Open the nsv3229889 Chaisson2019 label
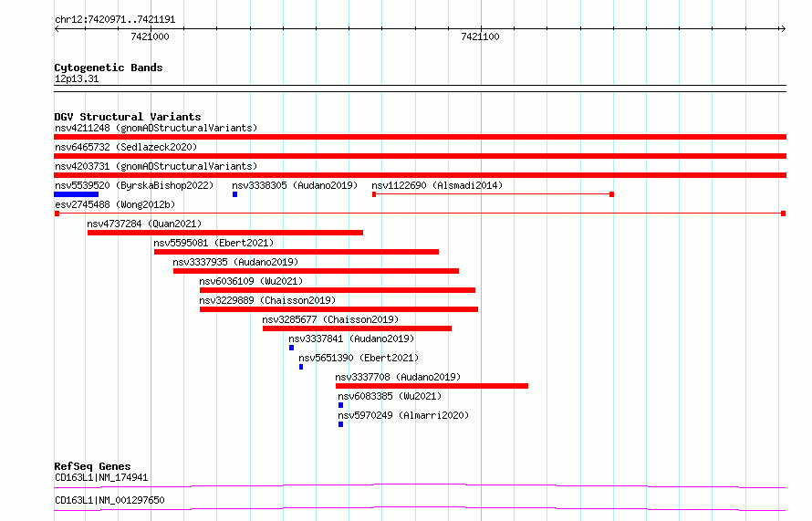The image size is (812, 521). 267,300
